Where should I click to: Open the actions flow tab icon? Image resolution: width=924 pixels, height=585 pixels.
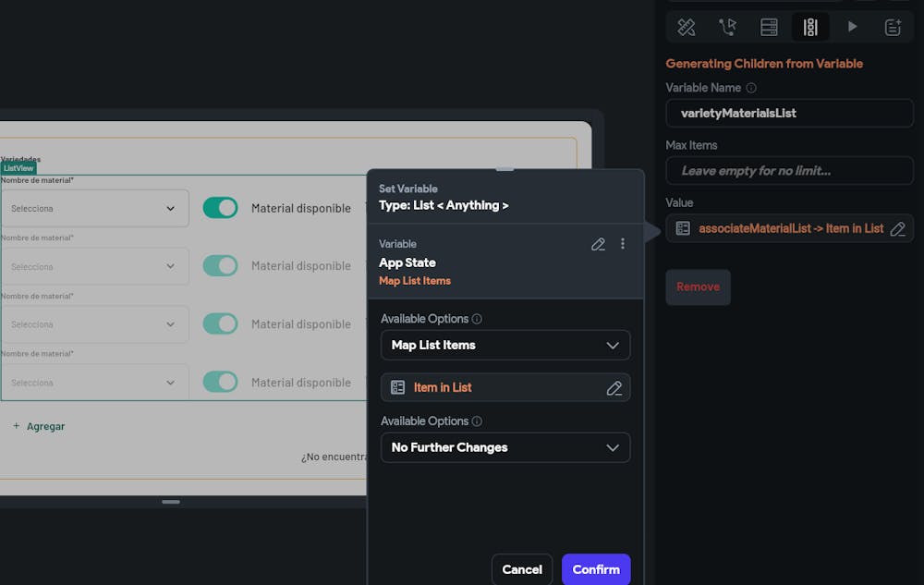coord(727,27)
